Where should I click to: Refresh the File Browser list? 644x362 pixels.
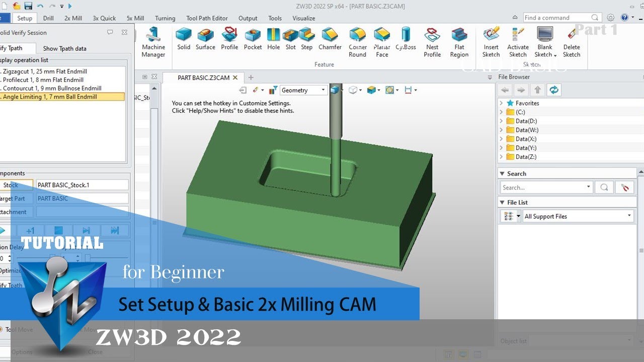(554, 90)
